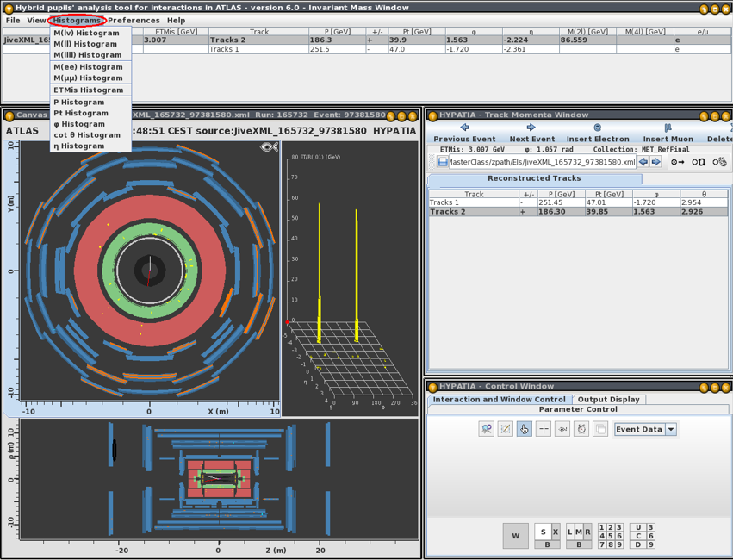The width and height of the screenshot is (733, 560).
Task: Expand the Parameter Control section
Action: 578,409
